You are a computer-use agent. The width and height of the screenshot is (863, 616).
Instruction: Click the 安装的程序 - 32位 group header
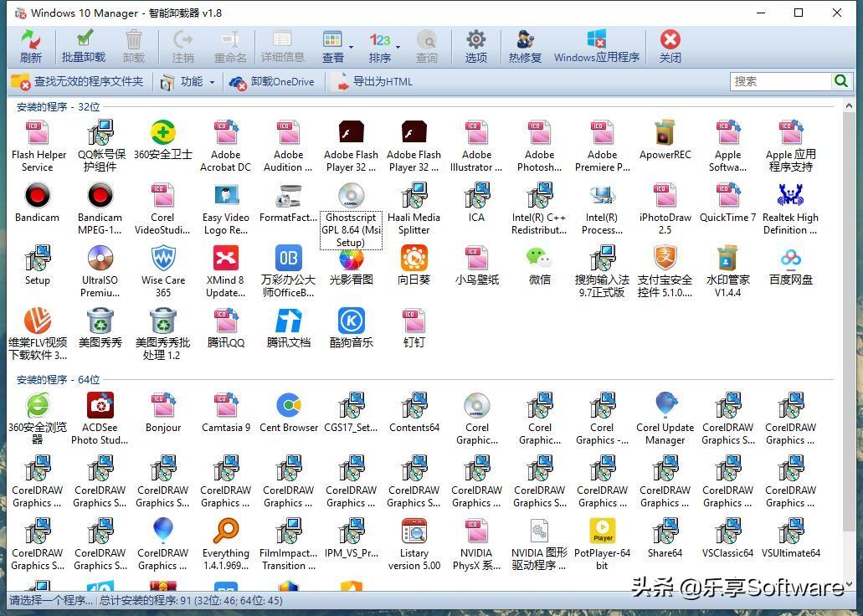[x=59, y=107]
